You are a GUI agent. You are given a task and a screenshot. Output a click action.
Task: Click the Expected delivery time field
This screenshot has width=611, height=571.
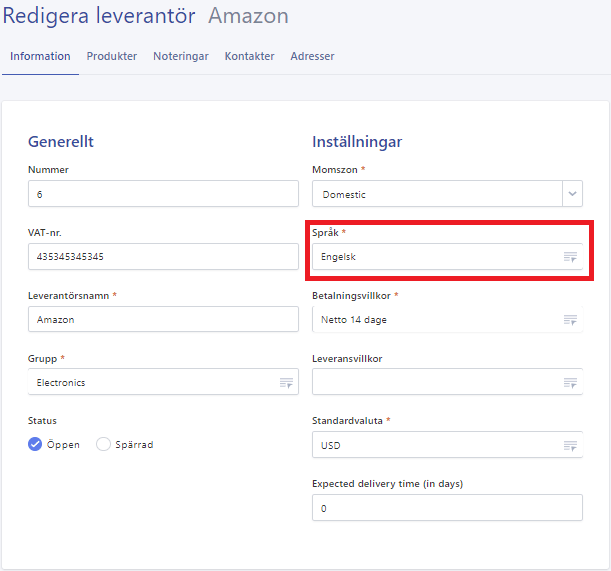click(447, 509)
